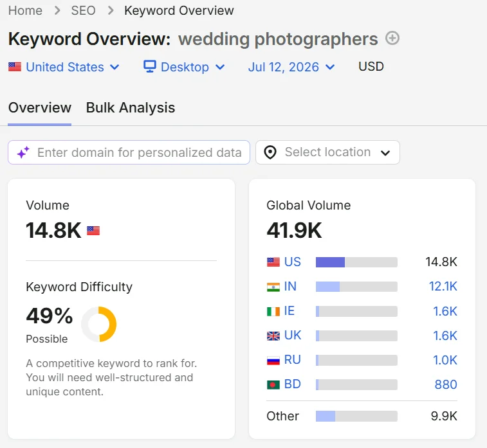Open the Select location dropdown
This screenshot has width=487, height=448.
[x=327, y=152]
